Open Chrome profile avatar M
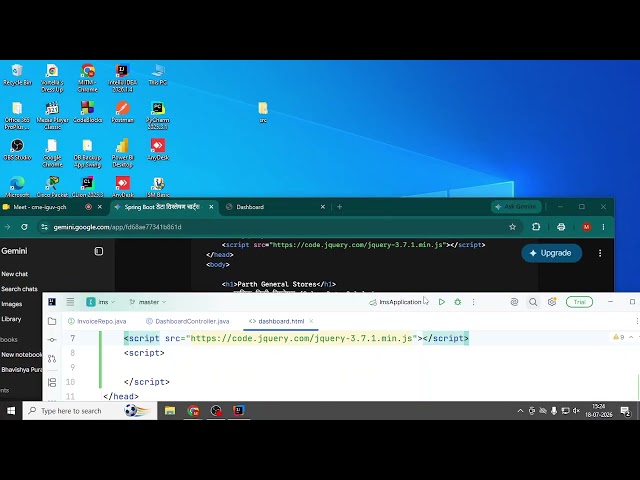The image size is (640, 480). coord(587,227)
